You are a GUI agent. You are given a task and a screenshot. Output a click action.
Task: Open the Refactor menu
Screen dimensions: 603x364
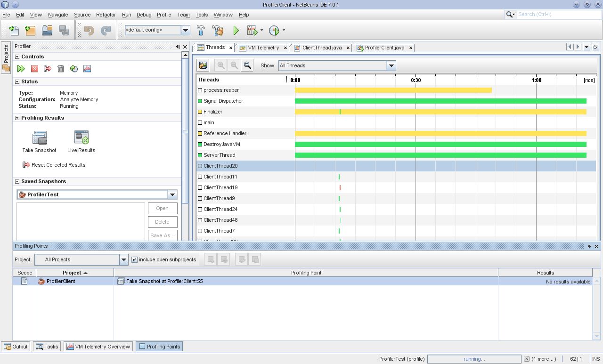[106, 15]
